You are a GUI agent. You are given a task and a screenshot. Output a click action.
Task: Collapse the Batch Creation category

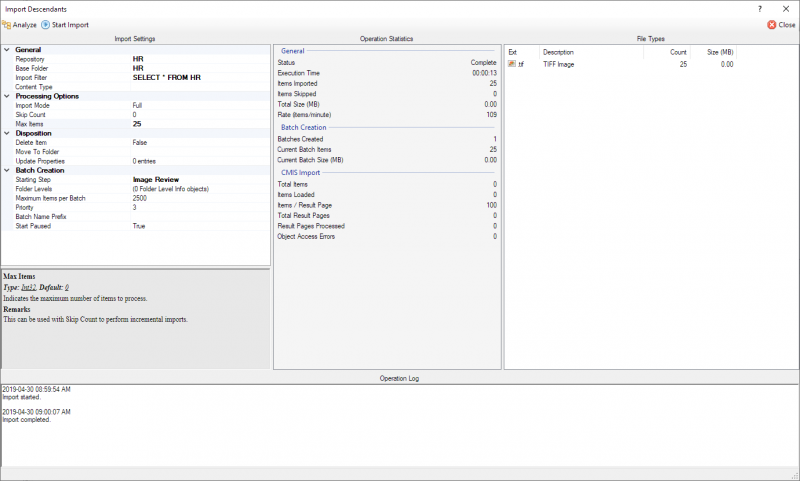click(x=7, y=170)
